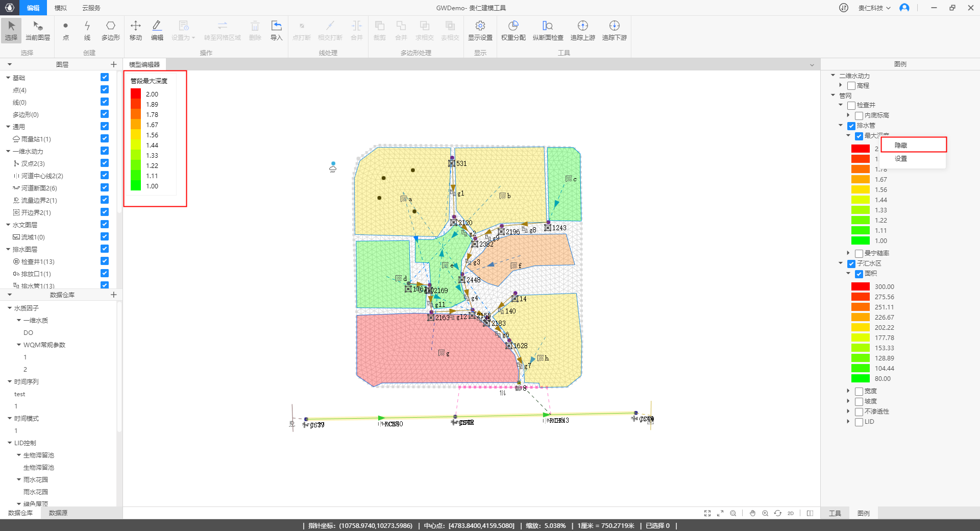Select the test time series item
This screenshot has width=980, height=531.
click(20, 394)
